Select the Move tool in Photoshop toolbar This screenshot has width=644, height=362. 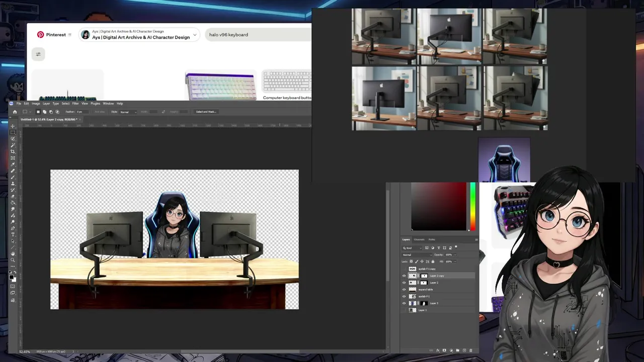[13, 126]
